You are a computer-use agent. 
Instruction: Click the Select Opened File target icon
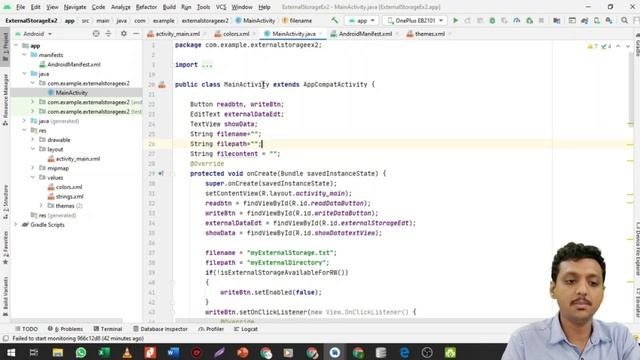[x=96, y=34]
